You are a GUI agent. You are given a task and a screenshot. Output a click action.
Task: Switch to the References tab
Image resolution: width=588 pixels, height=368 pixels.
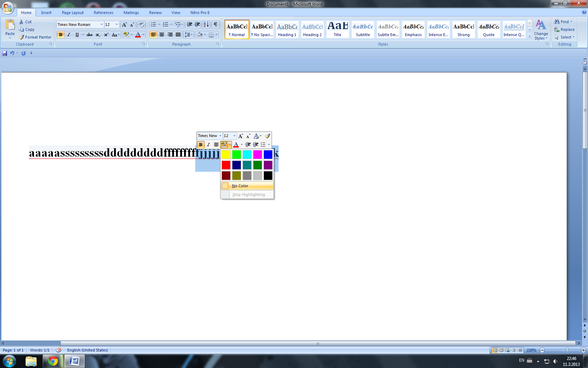[x=104, y=13]
